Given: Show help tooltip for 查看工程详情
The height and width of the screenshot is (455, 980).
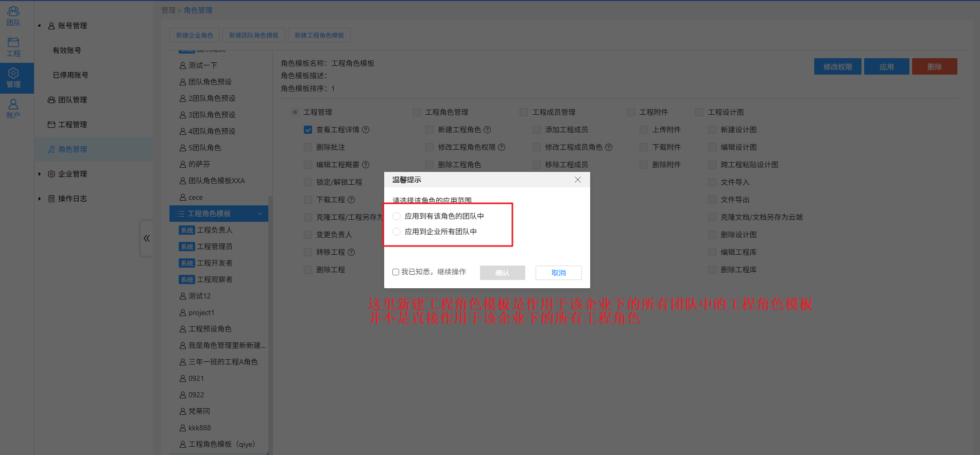Looking at the screenshot, I should click(366, 130).
